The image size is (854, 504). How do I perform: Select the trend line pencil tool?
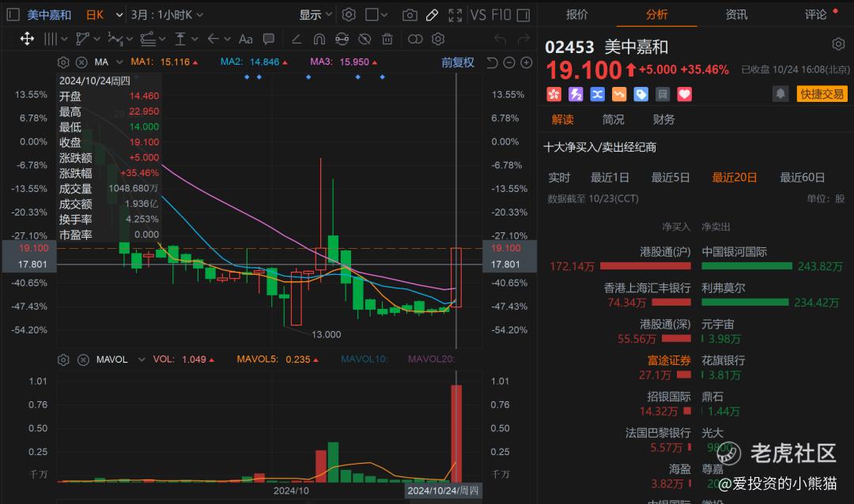[297, 39]
